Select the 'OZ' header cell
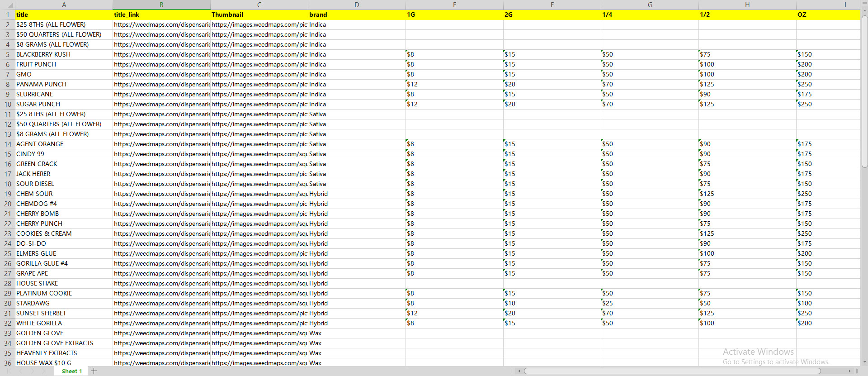This screenshot has width=868, height=376. pos(828,14)
